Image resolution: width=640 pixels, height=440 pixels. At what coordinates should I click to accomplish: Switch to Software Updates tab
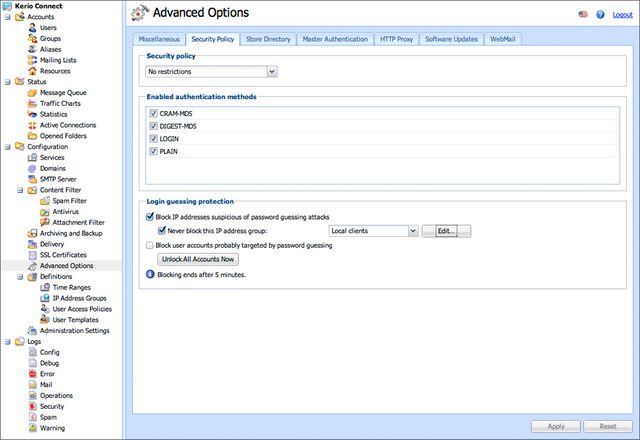[451, 39]
